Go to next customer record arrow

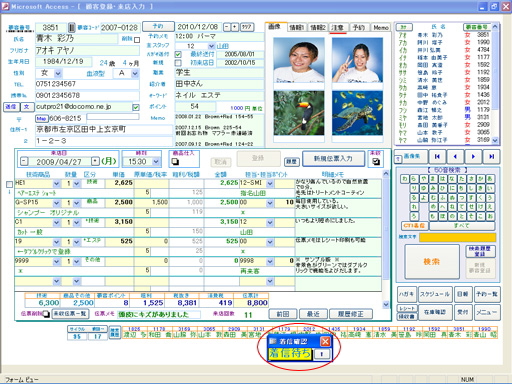[x=473, y=156]
